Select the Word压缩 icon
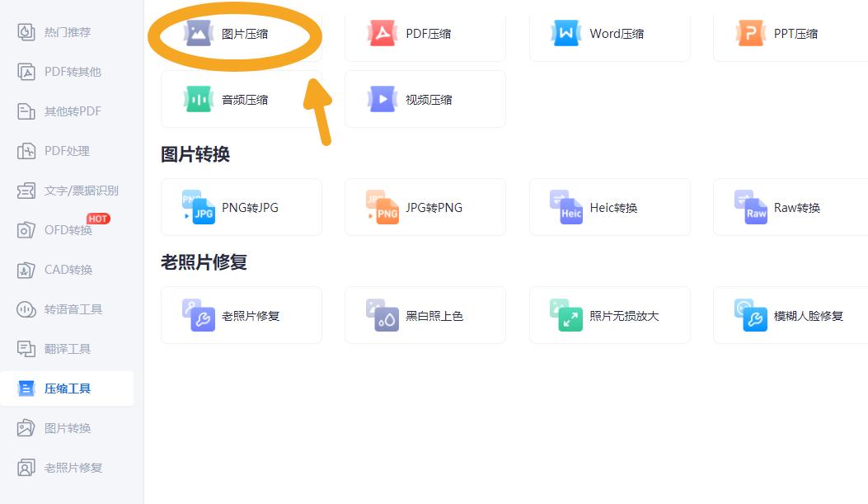 [x=565, y=34]
